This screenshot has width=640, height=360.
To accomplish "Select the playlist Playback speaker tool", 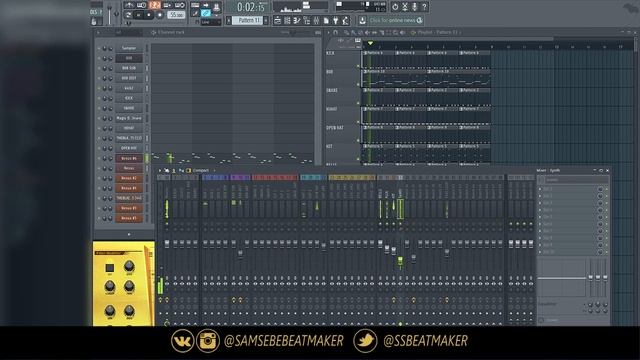I will 402,32.
